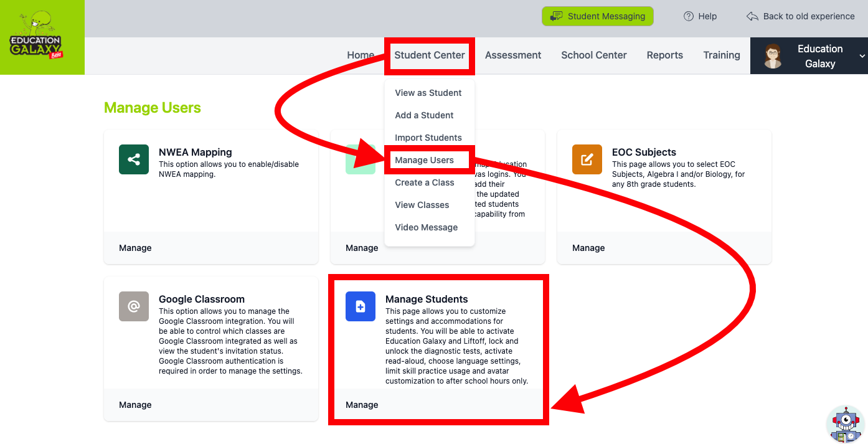Click the Education Galaxy account name
Screen dimensions: 868x444
820,56
